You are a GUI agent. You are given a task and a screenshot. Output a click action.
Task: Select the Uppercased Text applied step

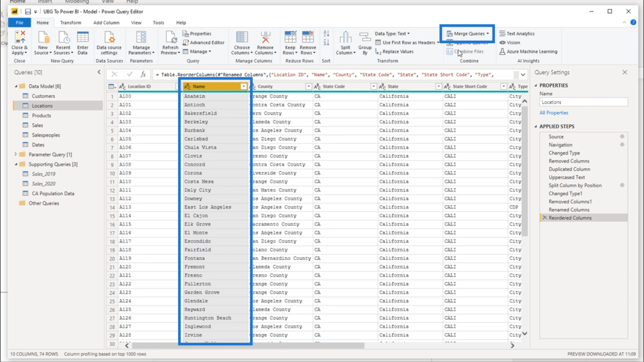coord(567,177)
